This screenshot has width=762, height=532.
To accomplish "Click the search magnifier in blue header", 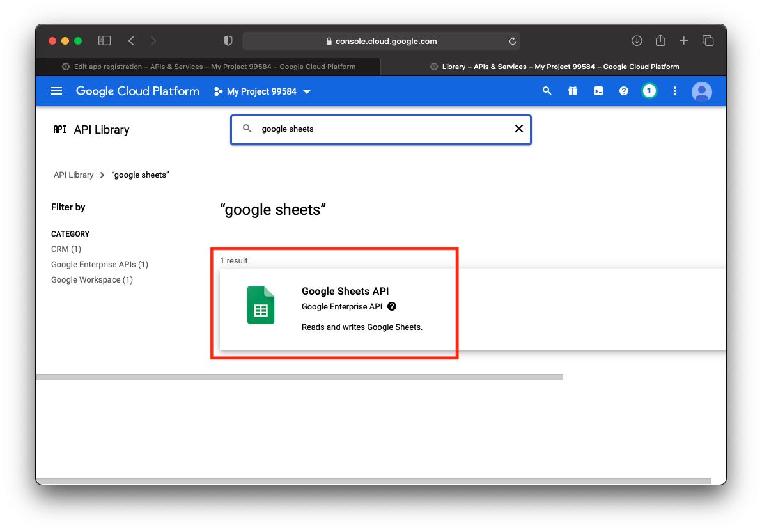I will point(547,91).
